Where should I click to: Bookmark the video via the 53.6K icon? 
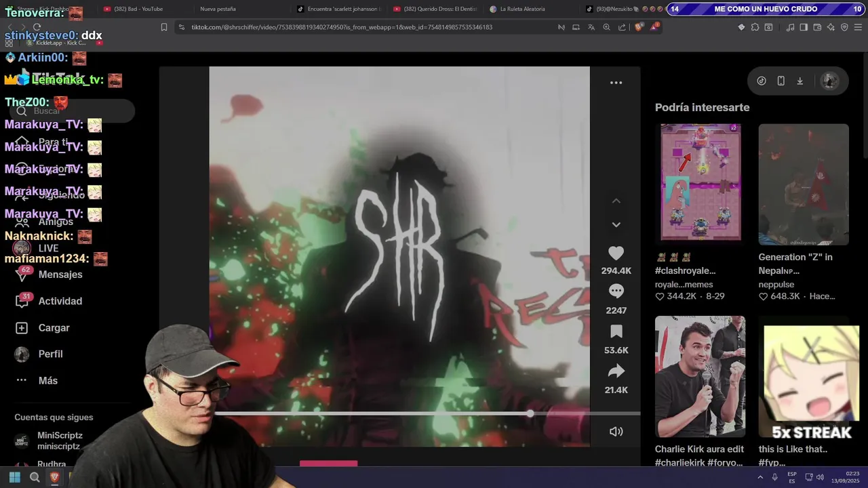coord(616,331)
